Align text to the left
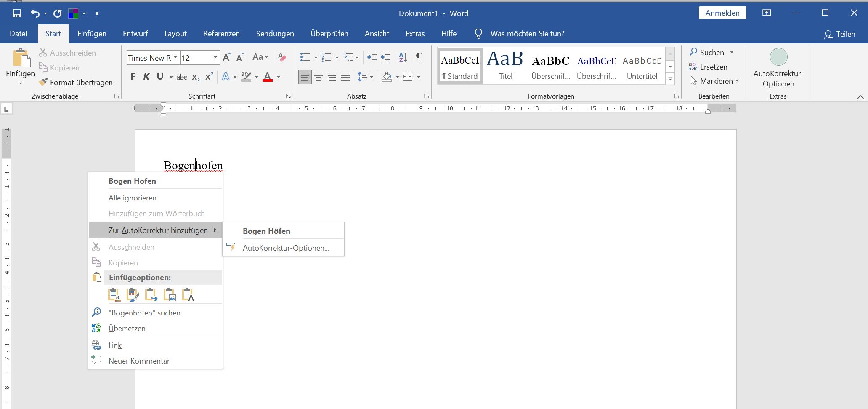 pyautogui.click(x=305, y=77)
